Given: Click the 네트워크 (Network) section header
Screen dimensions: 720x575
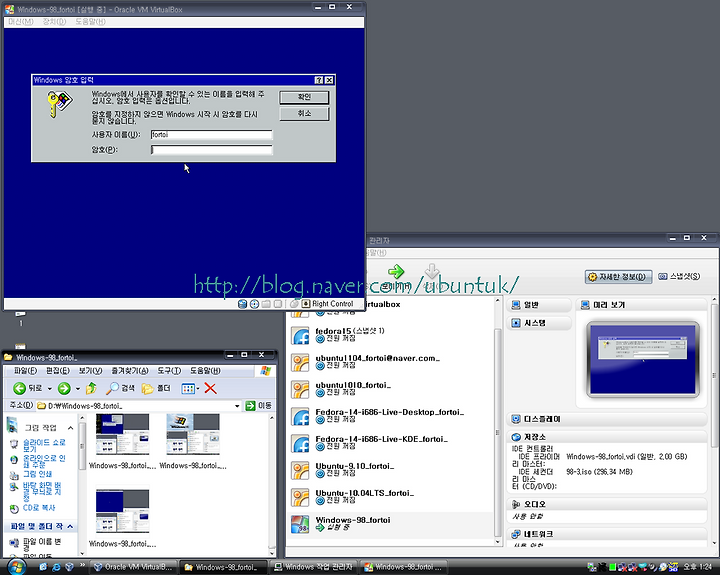Looking at the screenshot, I should [x=607, y=534].
